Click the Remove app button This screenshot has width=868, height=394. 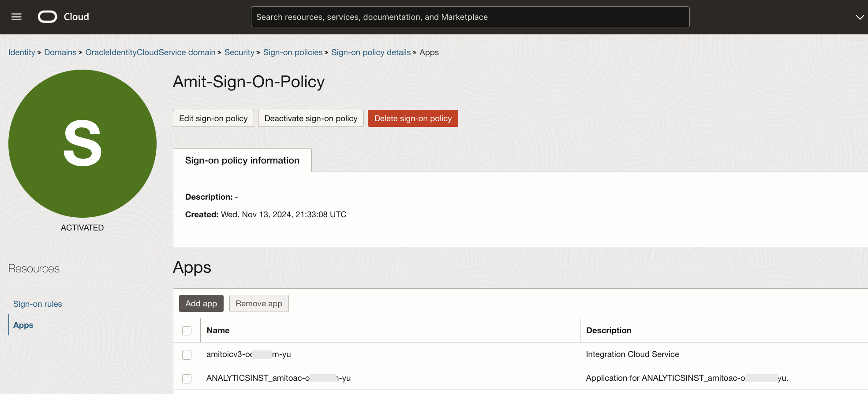(x=259, y=304)
